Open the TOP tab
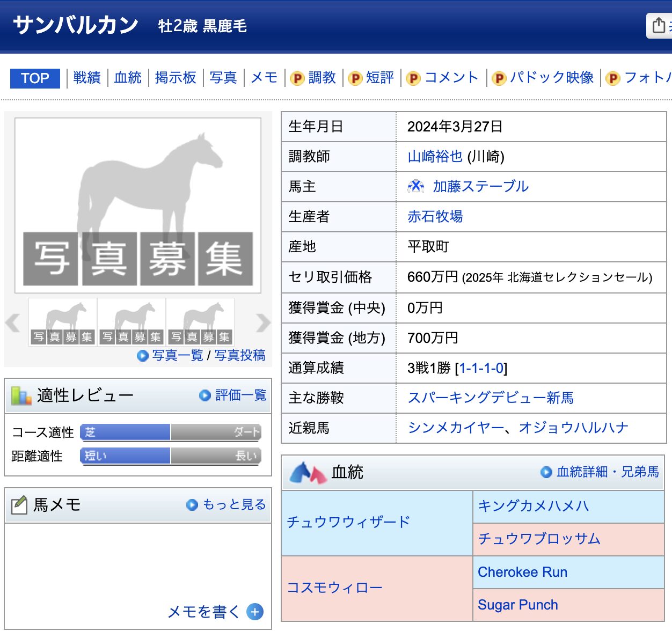672x631 pixels. point(35,78)
